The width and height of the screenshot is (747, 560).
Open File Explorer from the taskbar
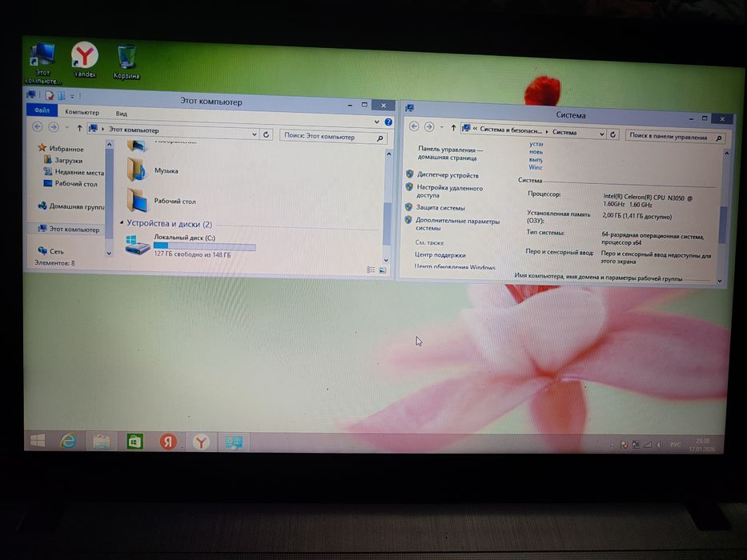click(102, 442)
